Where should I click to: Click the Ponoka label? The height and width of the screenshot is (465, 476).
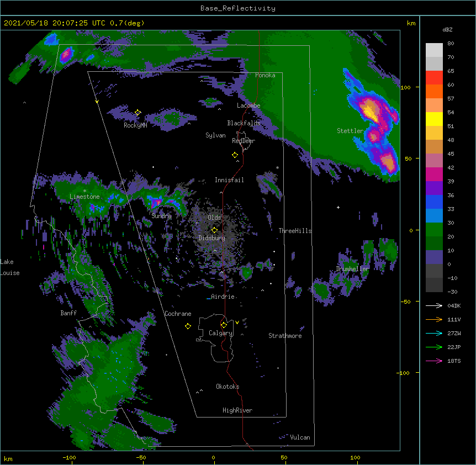point(265,75)
